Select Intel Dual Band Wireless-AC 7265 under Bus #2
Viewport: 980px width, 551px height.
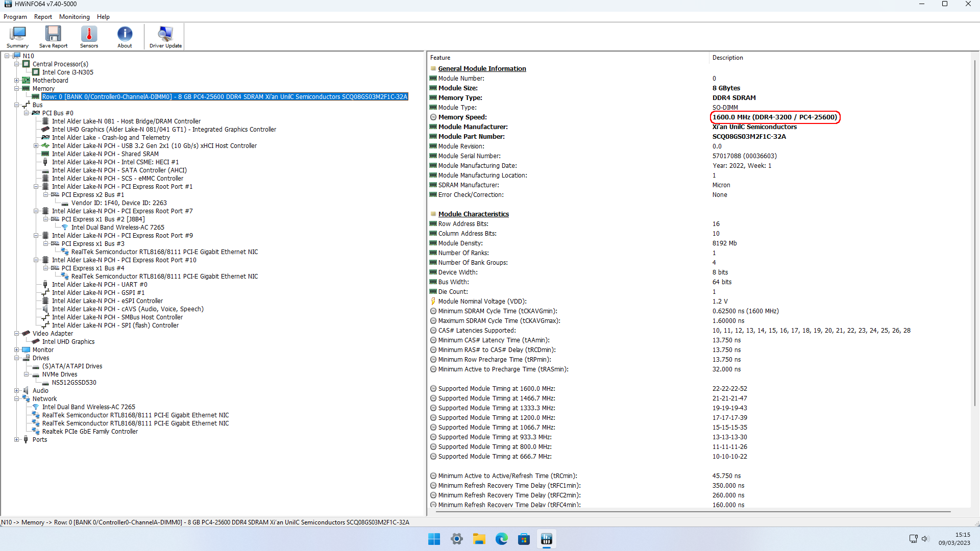click(x=118, y=228)
